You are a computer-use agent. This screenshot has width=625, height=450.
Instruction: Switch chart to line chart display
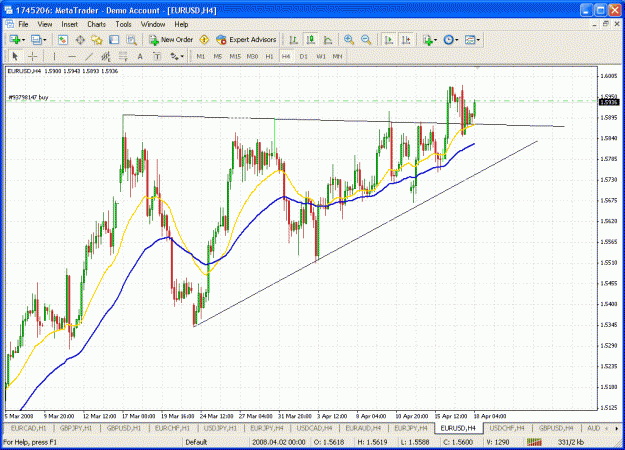328,40
